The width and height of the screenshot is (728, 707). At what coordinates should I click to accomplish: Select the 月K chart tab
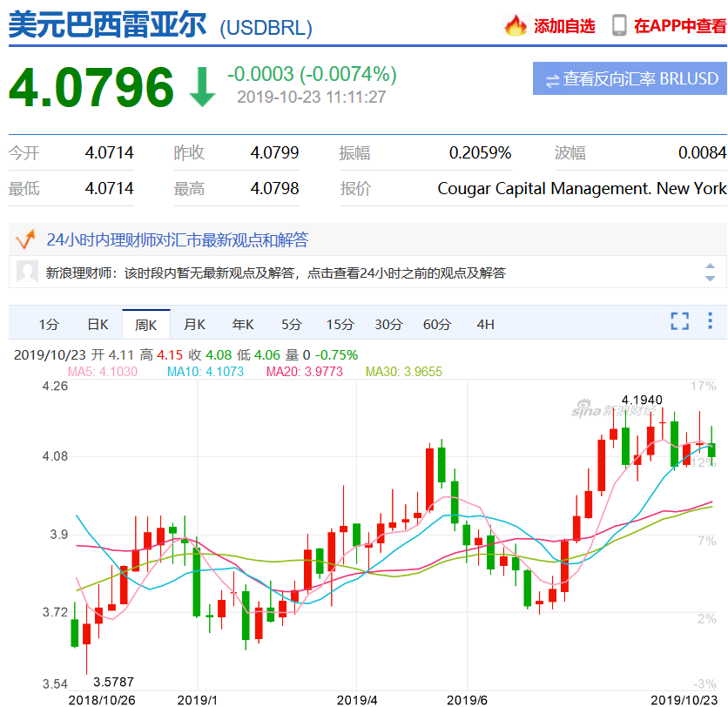tap(194, 324)
